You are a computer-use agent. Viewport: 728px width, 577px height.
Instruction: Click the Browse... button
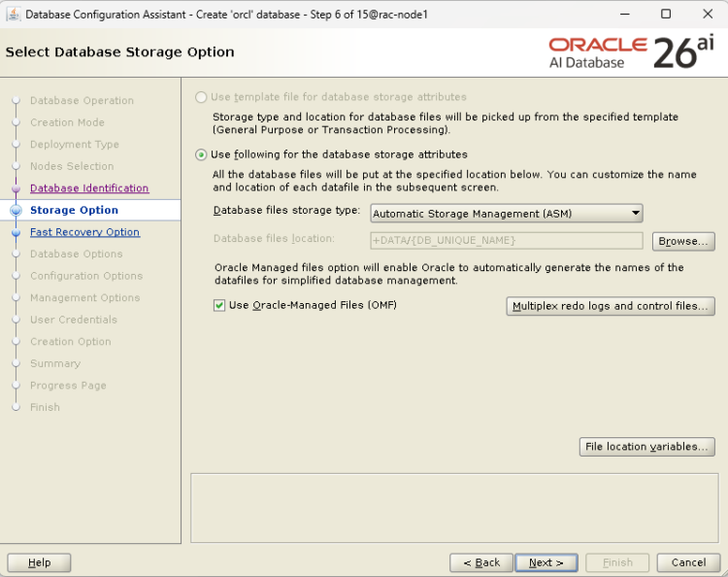tap(683, 241)
